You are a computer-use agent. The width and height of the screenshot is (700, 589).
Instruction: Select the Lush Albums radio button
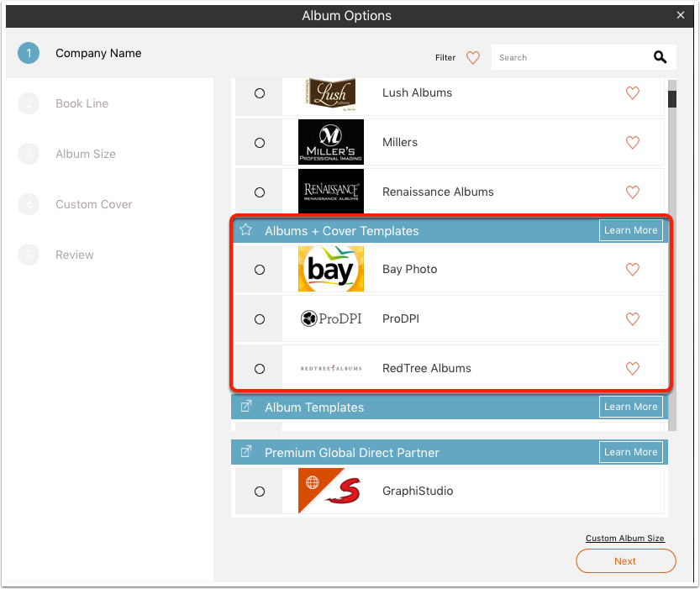click(260, 93)
